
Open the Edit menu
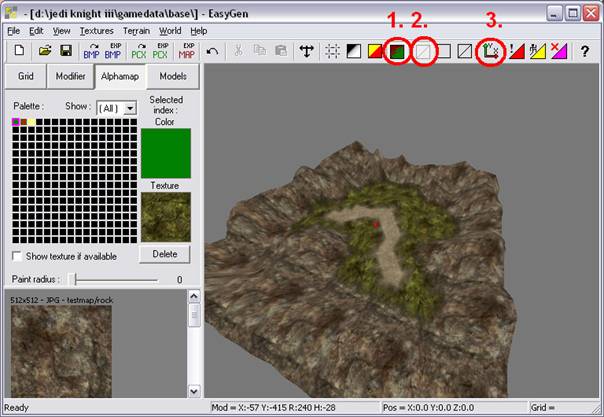(36, 31)
